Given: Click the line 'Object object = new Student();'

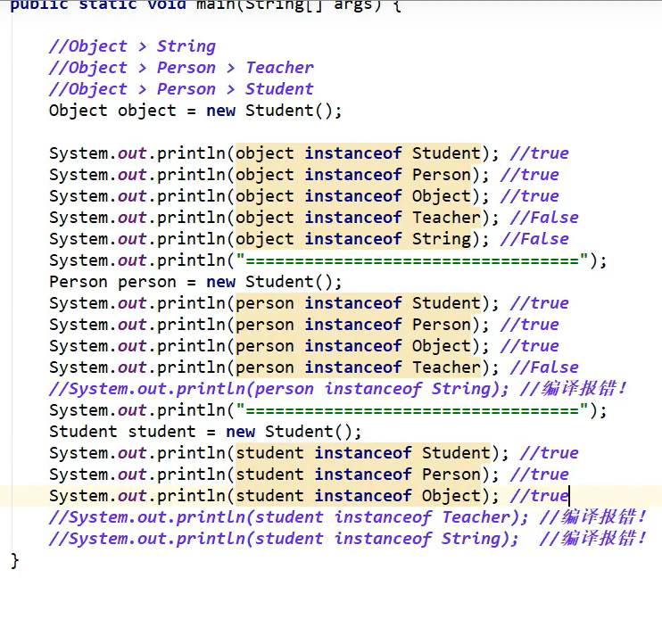Looking at the screenshot, I should 195,111.
